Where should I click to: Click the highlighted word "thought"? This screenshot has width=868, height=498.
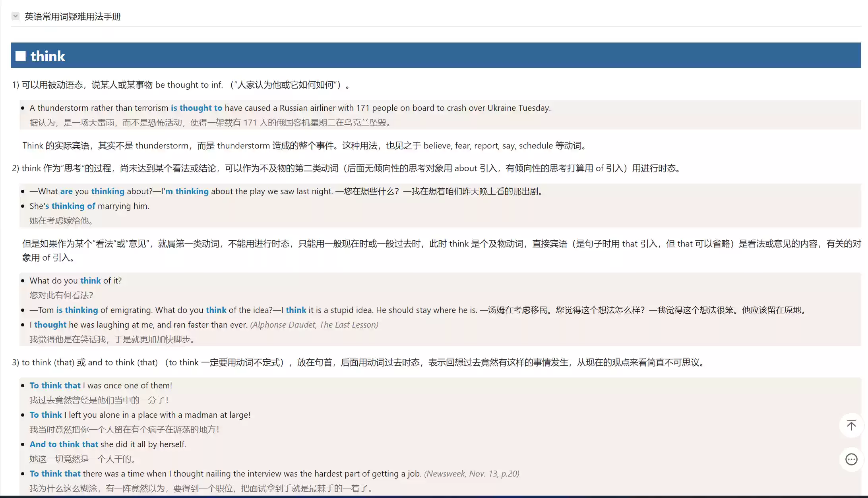[50, 324]
